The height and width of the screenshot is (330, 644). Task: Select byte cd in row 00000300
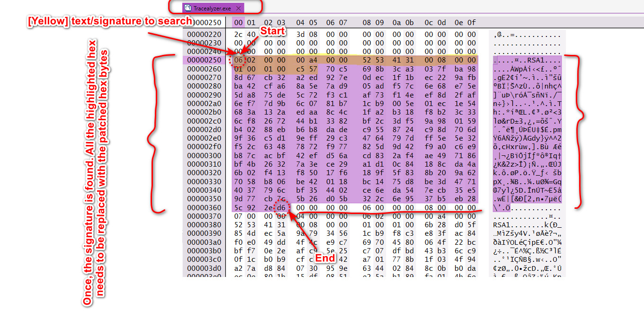[x=367, y=155]
